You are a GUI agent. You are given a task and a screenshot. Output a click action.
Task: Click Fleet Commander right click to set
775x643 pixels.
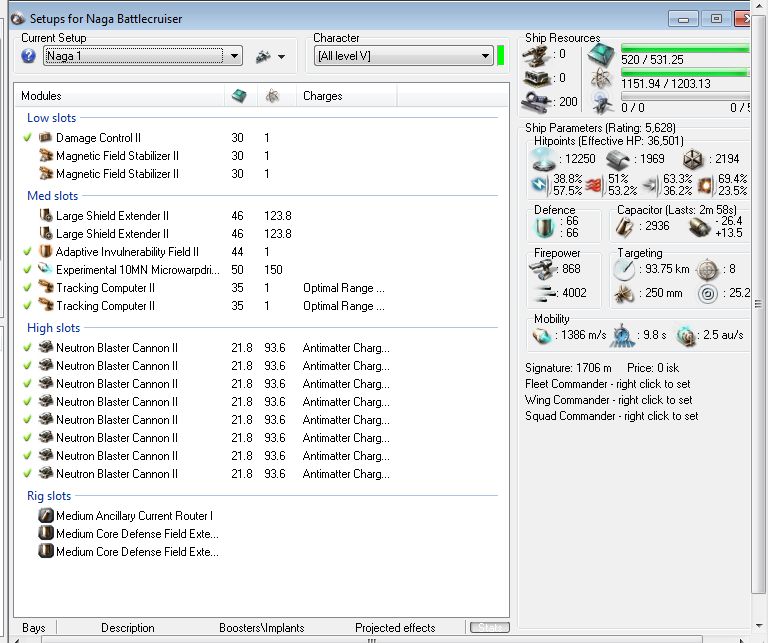pyautogui.click(x=607, y=384)
